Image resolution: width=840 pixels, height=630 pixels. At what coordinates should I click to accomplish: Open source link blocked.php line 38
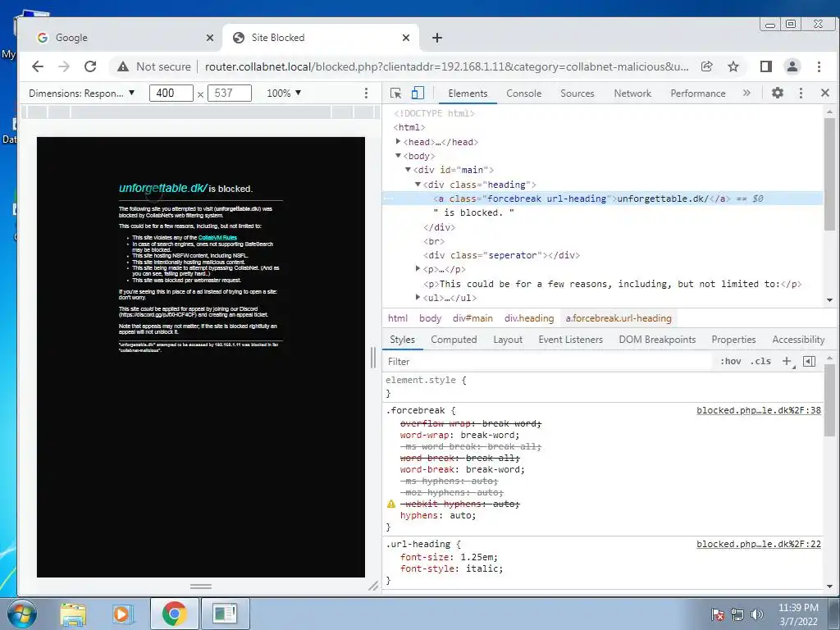(x=759, y=410)
